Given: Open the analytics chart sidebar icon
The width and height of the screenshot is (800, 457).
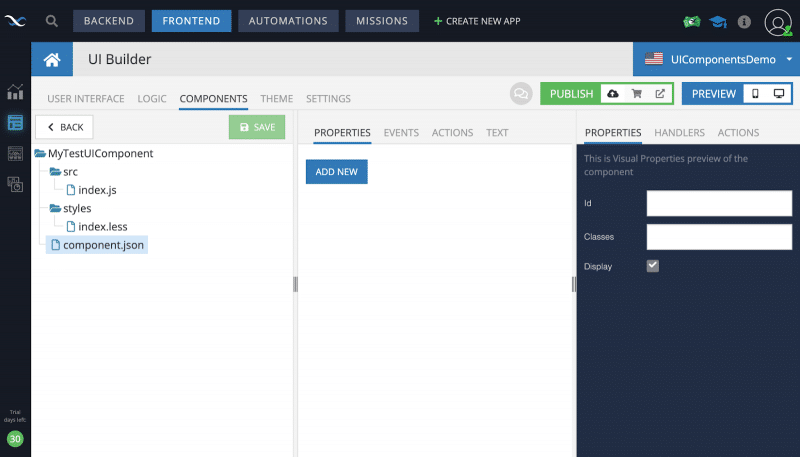Looking at the screenshot, I should [15, 92].
